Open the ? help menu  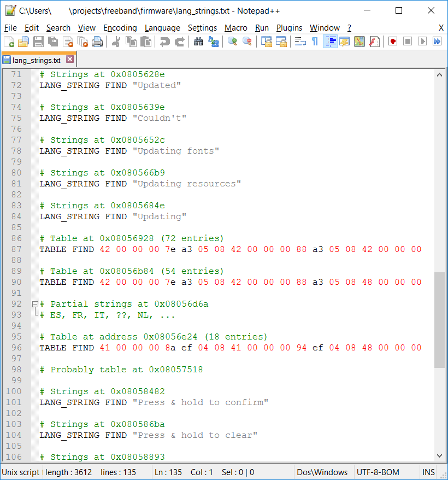pos(349,28)
